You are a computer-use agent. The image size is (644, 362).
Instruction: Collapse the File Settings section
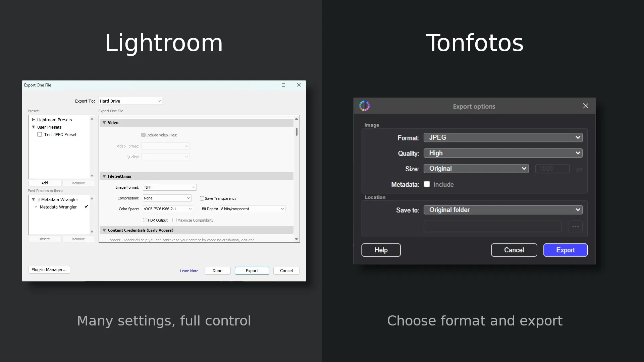(x=104, y=176)
